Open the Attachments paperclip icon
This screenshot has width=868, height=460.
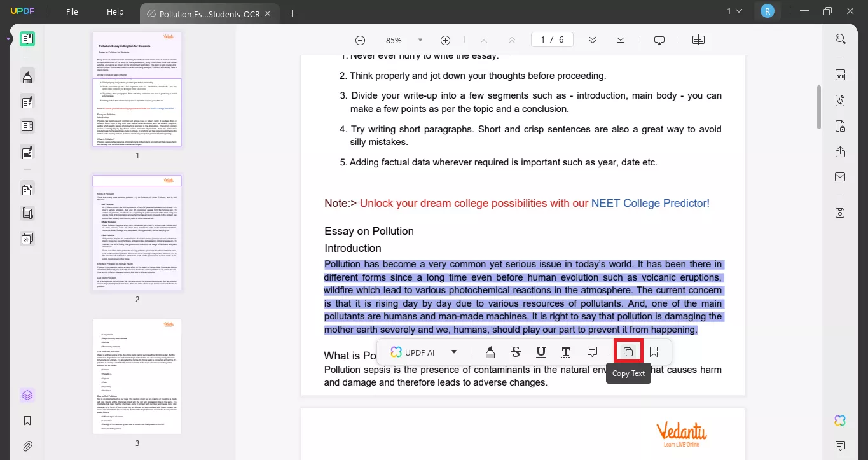tap(27, 446)
